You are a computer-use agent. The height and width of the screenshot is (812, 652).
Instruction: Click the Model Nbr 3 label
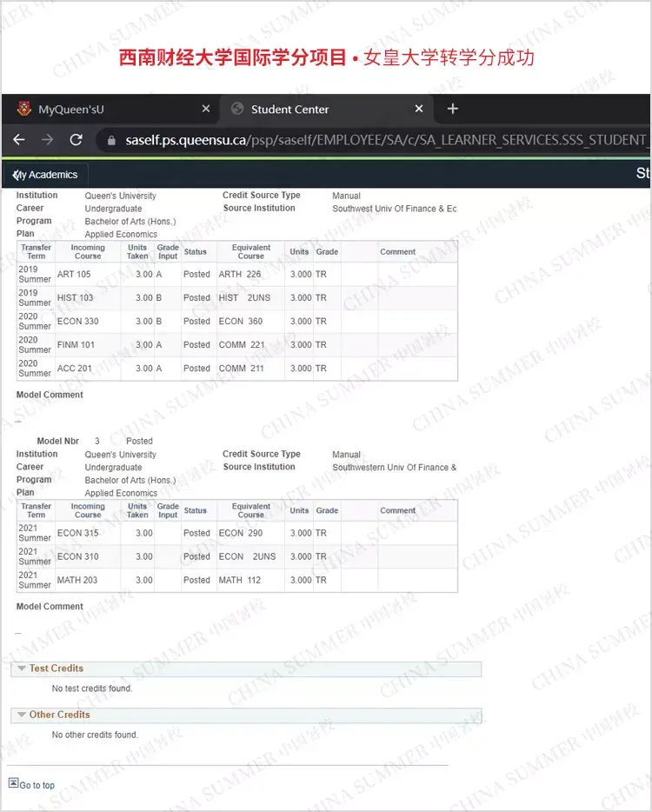coord(68,442)
